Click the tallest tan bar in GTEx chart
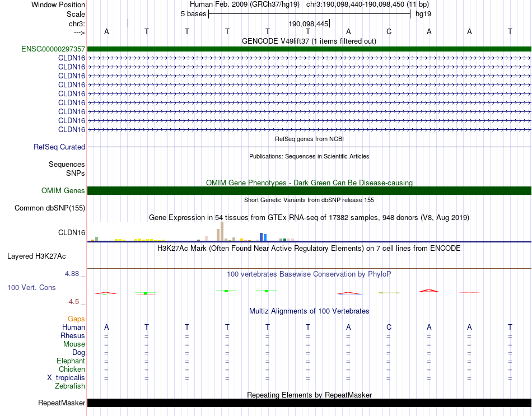The height and width of the screenshot is (416, 532). [x=222, y=231]
